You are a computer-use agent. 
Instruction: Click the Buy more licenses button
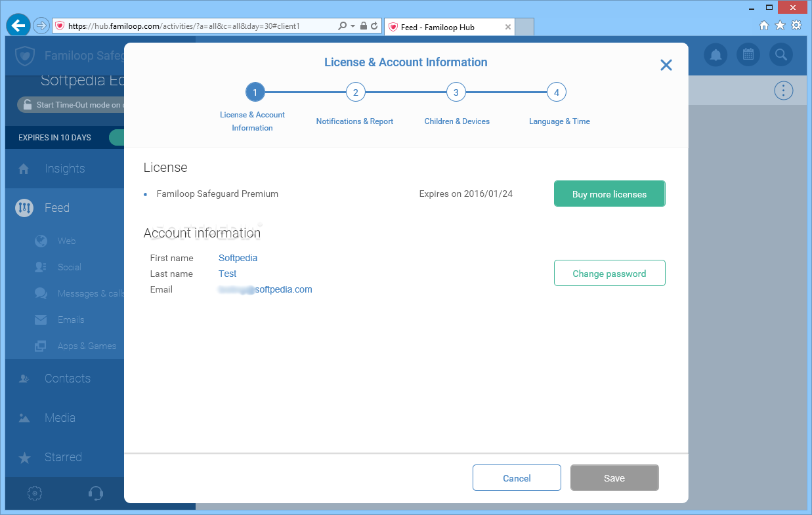(609, 194)
